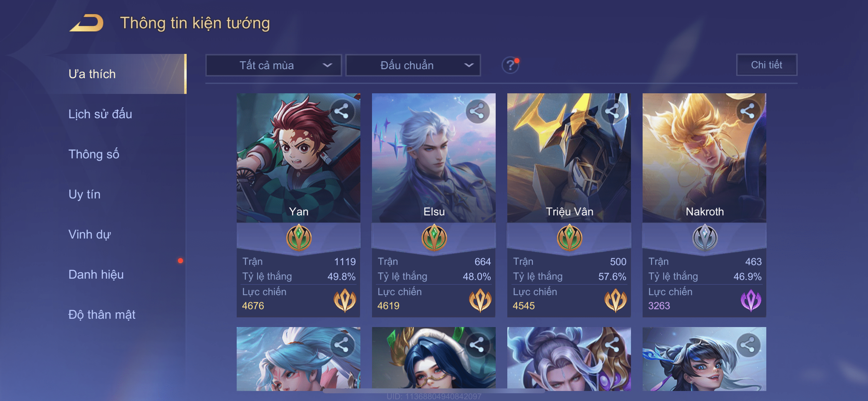Select the Triệu Vân hero portrait
The height and width of the screenshot is (401, 868).
(x=569, y=158)
